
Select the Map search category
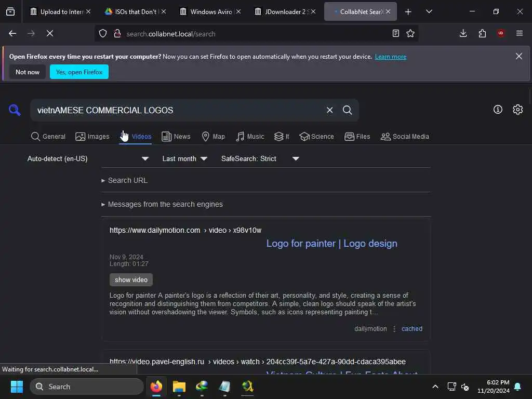coord(214,137)
